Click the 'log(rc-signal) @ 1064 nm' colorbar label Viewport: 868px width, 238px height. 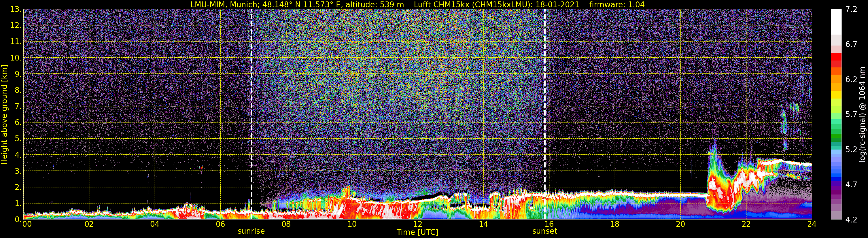tap(862, 115)
